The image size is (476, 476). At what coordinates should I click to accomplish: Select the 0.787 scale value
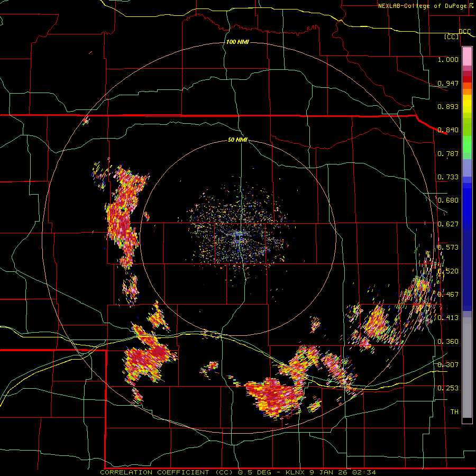pyautogui.click(x=448, y=153)
